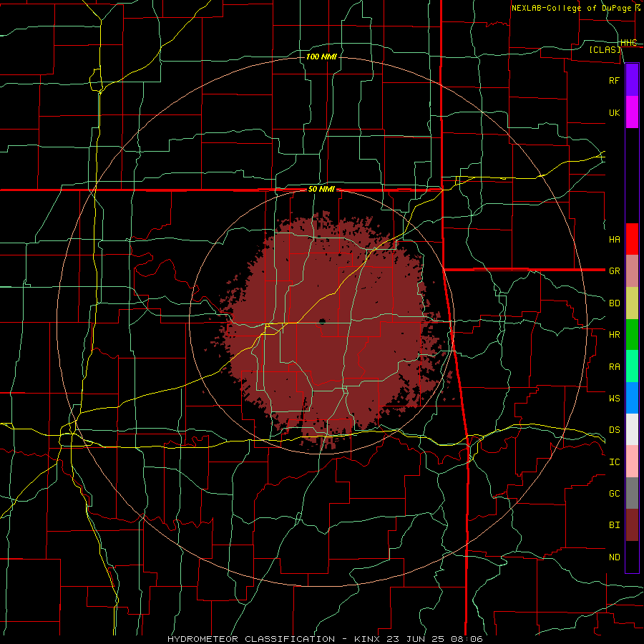644x644 pixels.
Task: Select the red HA legend swatch
Action: coord(632,239)
